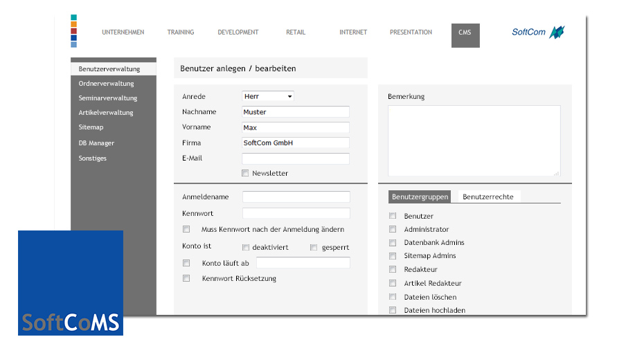This screenshot has height=346, width=644.
Task: Open the DEVELOPMENT menu item
Action: 238,32
